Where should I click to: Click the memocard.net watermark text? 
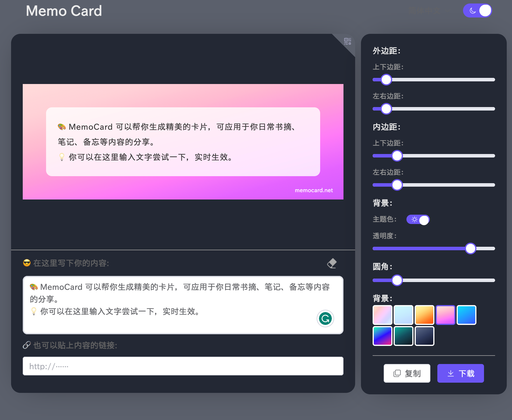pyautogui.click(x=314, y=190)
